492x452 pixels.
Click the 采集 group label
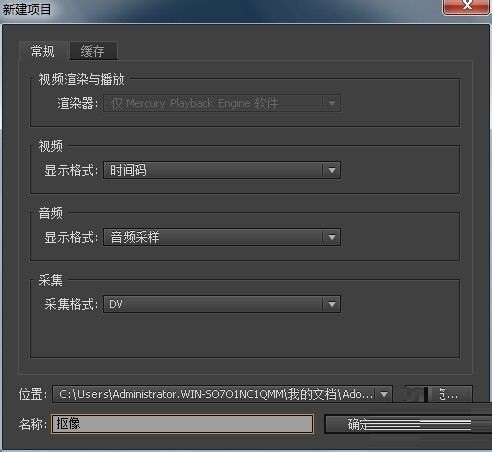(50, 280)
